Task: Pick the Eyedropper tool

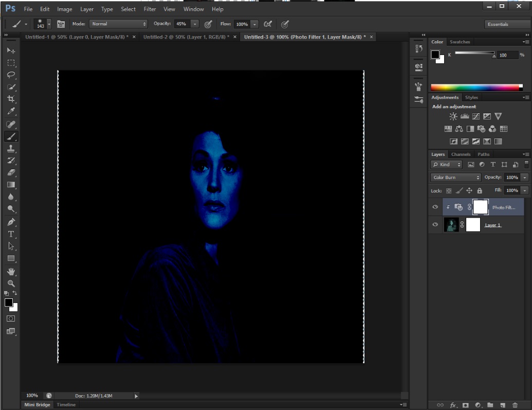Action: point(11,112)
